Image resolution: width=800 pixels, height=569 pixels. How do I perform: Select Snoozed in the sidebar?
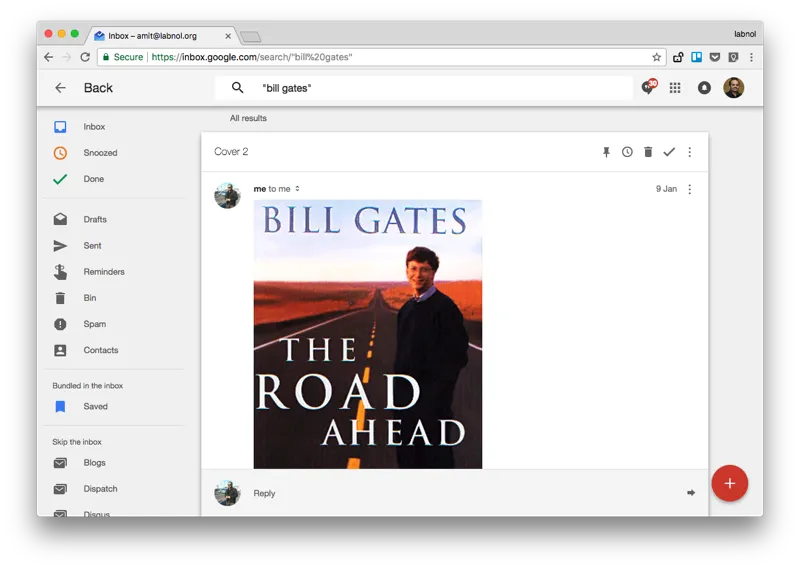100,153
